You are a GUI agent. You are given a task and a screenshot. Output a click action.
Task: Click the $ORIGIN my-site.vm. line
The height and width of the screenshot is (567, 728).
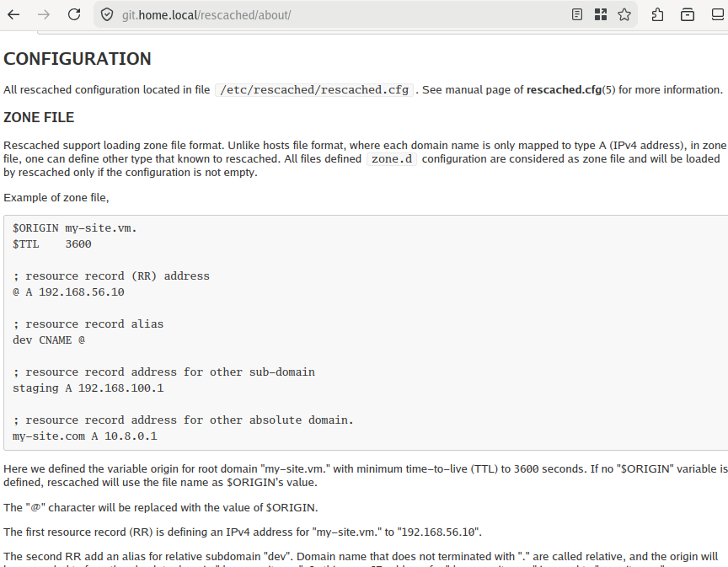pos(75,228)
